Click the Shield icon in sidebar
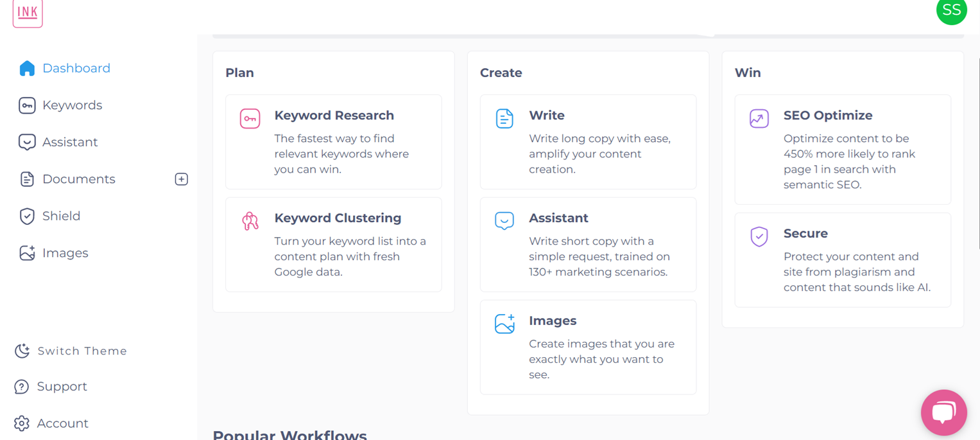 (x=27, y=216)
